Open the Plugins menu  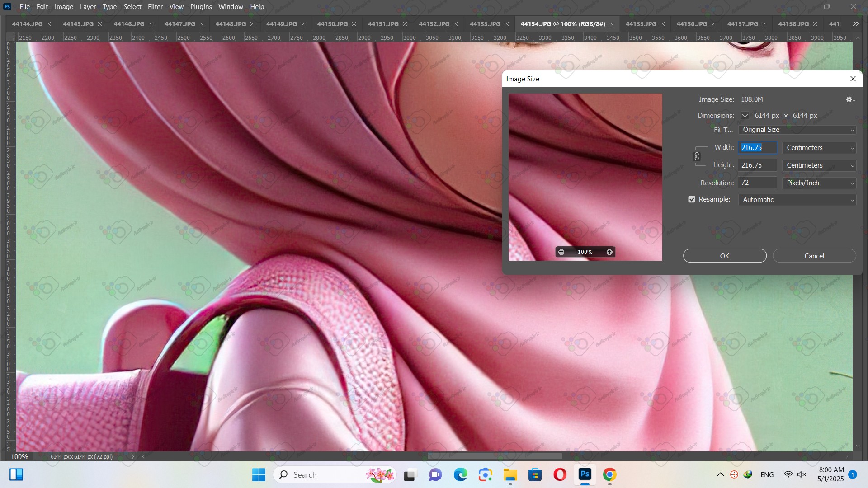[201, 7]
